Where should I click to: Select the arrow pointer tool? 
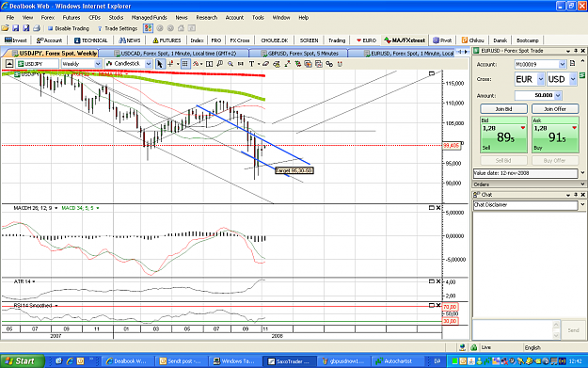(x=159, y=64)
